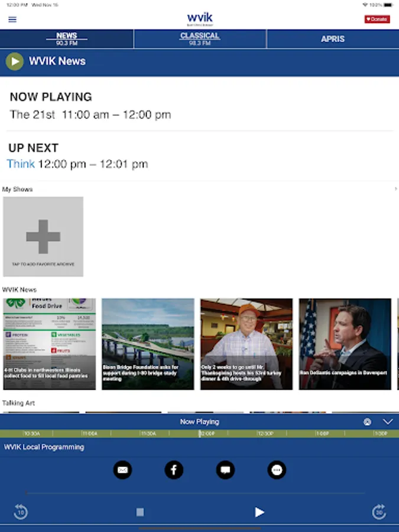Switch to the Classical 98.3 FM tab

[200, 38]
